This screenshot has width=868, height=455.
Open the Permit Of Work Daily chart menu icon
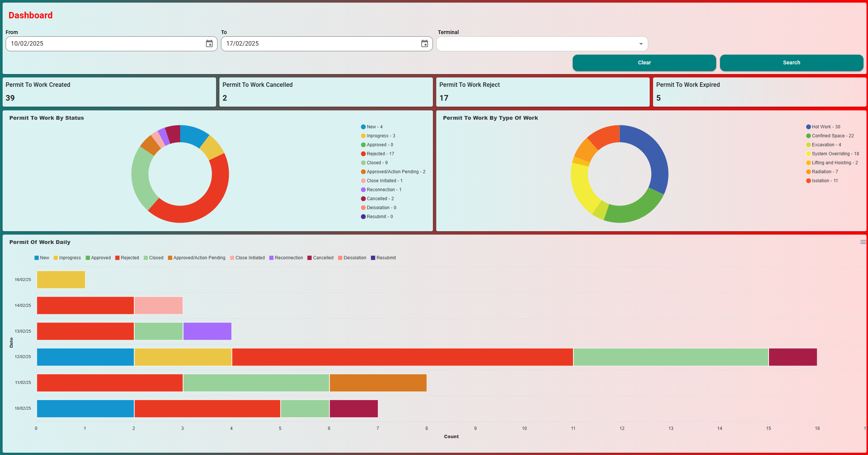pos(863,242)
